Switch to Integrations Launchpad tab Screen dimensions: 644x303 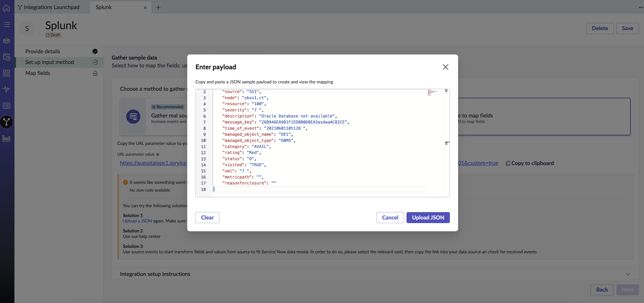pos(48,7)
